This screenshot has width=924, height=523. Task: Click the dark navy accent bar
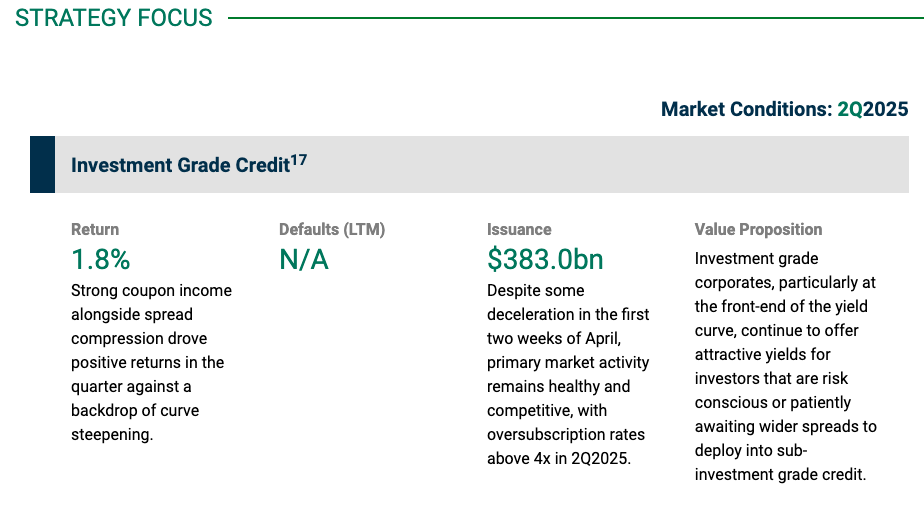(42, 164)
